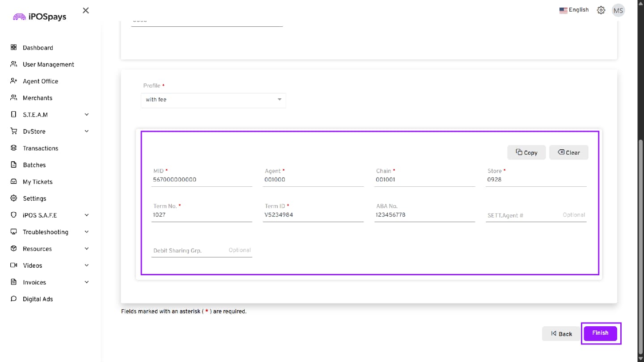Expand the Troubleshooting submenu chevron
The image size is (644, 362).
87,232
